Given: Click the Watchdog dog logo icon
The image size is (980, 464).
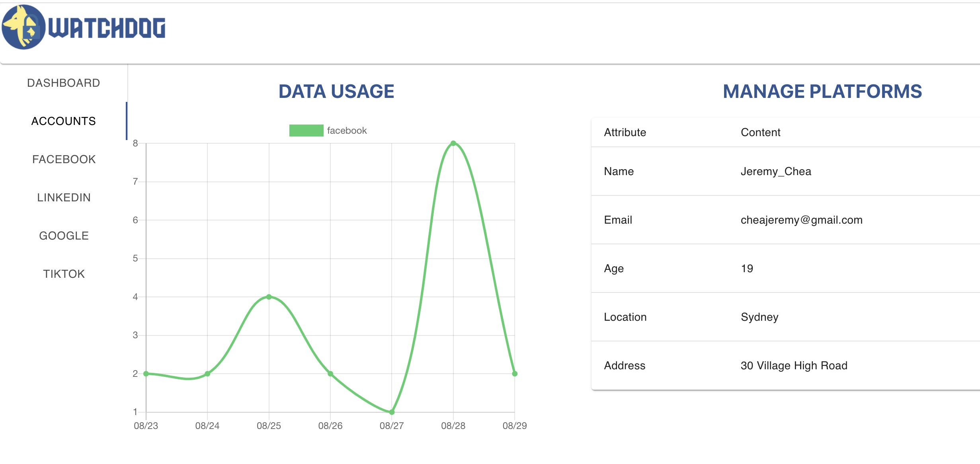Looking at the screenshot, I should pyautogui.click(x=24, y=27).
